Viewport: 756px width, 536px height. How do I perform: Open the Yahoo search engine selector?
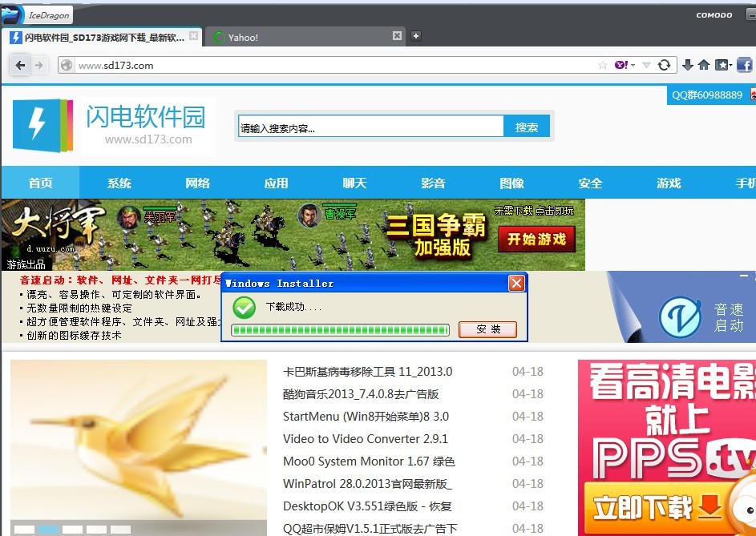[625, 65]
